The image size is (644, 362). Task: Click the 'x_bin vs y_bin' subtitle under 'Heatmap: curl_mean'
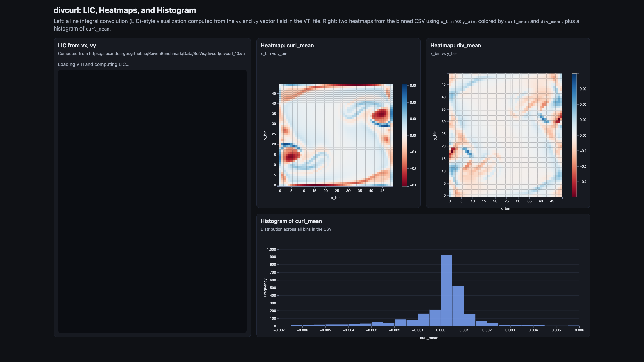(274, 54)
